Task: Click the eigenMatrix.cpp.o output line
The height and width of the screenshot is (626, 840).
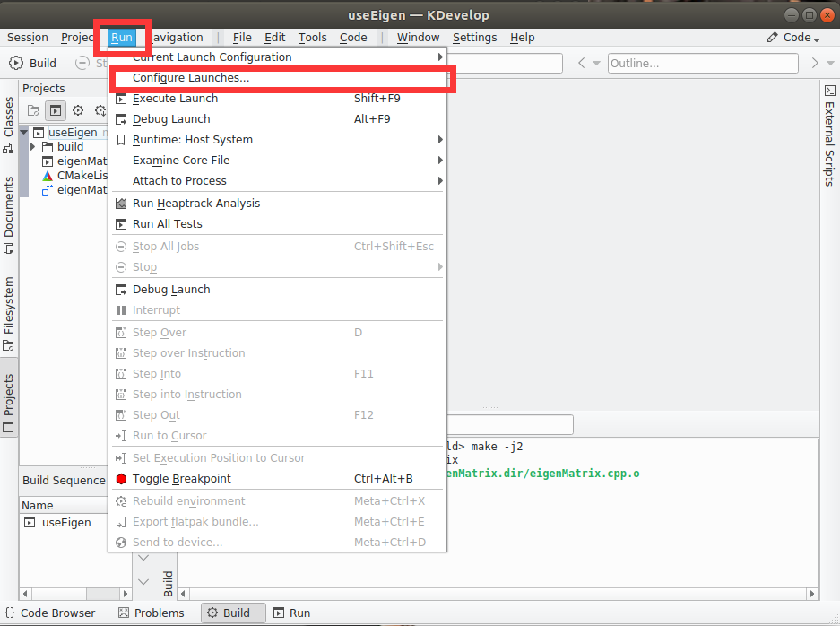Action: pyautogui.click(x=542, y=474)
